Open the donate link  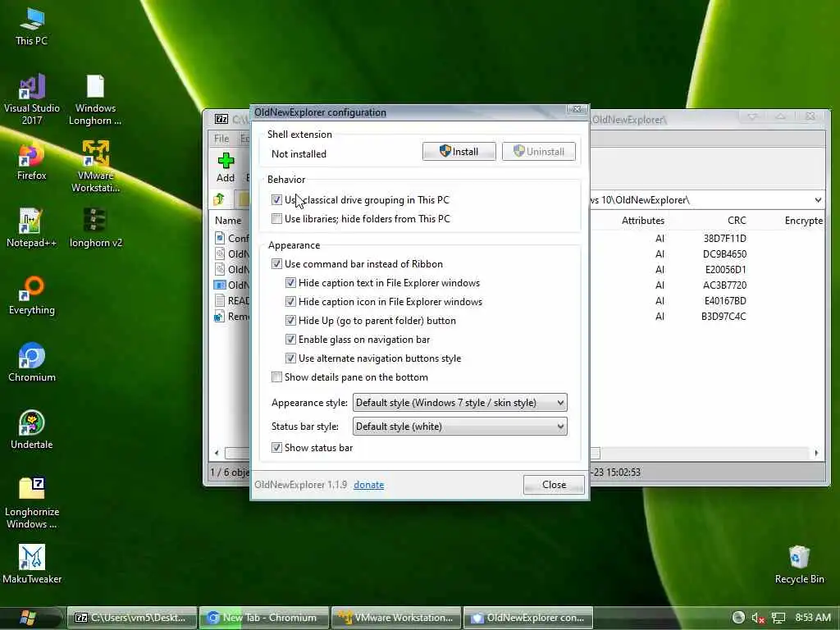coord(368,484)
